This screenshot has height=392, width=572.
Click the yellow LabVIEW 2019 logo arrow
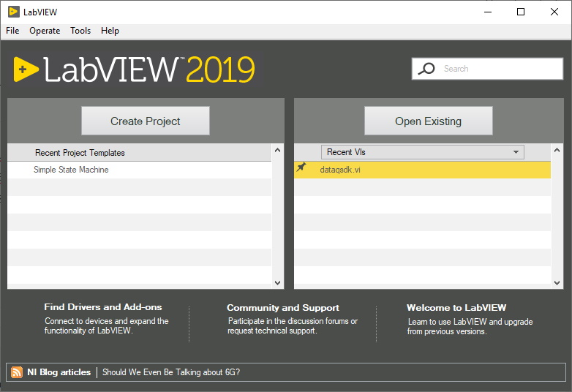pos(26,69)
